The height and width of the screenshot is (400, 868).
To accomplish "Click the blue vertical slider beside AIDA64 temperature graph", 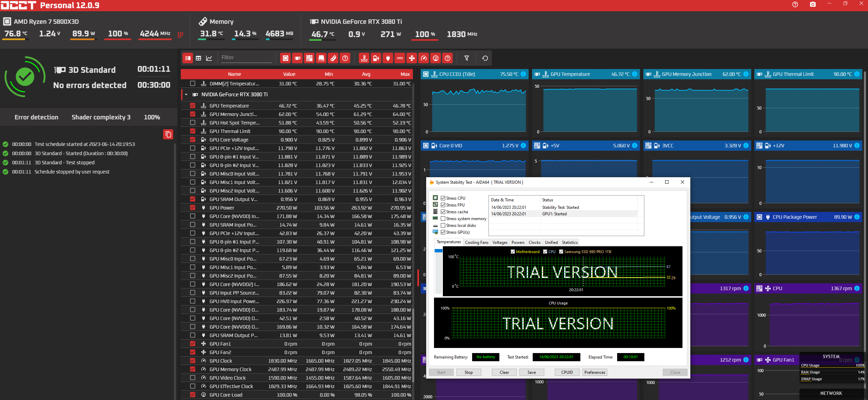I will click(438, 251).
